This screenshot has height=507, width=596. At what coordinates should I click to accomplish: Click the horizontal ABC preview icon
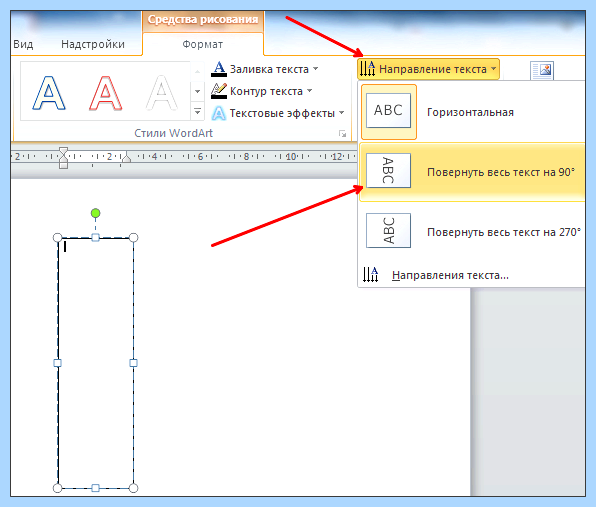tap(388, 111)
